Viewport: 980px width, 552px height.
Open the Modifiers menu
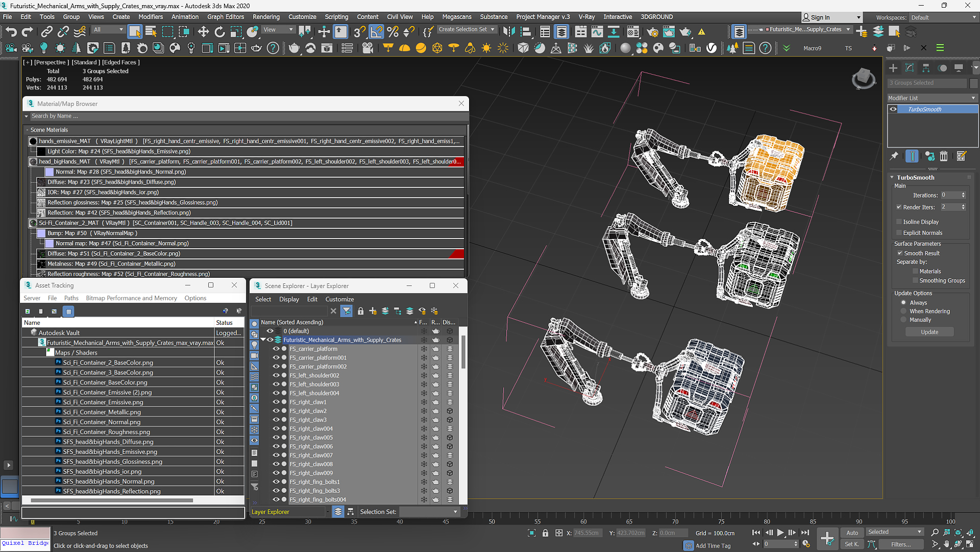point(151,17)
